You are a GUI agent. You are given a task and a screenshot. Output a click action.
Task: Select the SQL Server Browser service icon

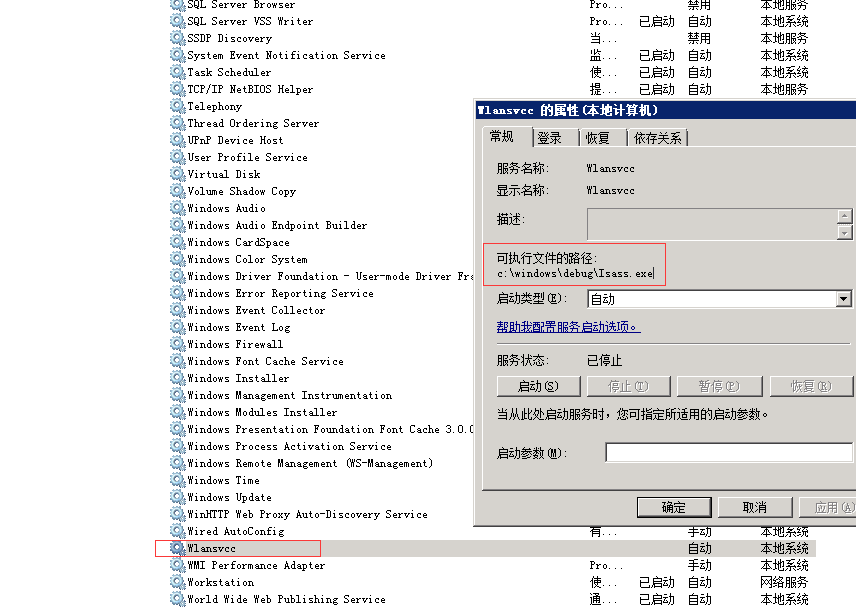click(178, 5)
